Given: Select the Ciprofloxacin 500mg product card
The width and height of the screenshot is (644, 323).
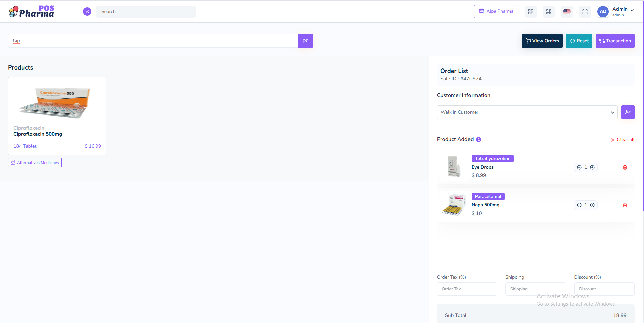Looking at the screenshot, I should pyautogui.click(x=57, y=116).
